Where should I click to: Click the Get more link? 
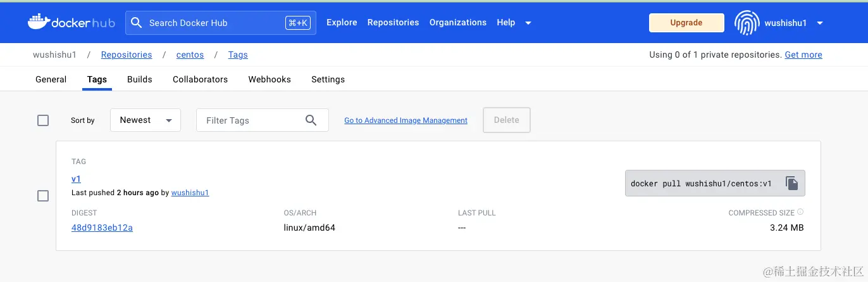click(x=803, y=54)
